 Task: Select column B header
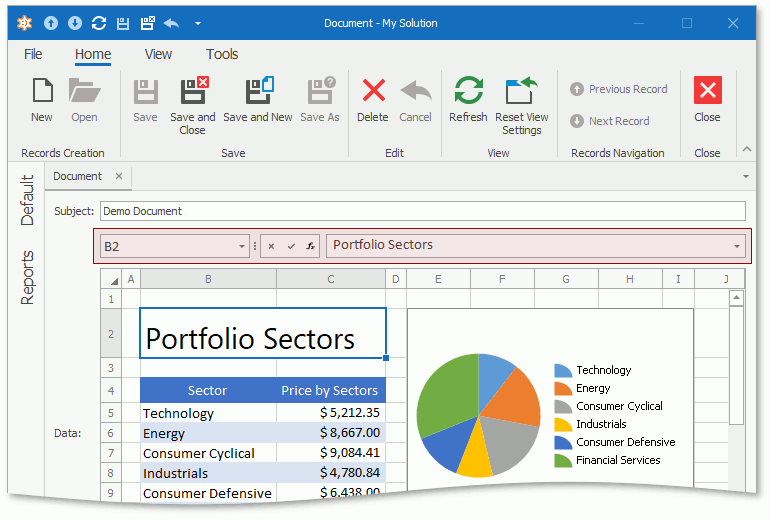[x=208, y=279]
